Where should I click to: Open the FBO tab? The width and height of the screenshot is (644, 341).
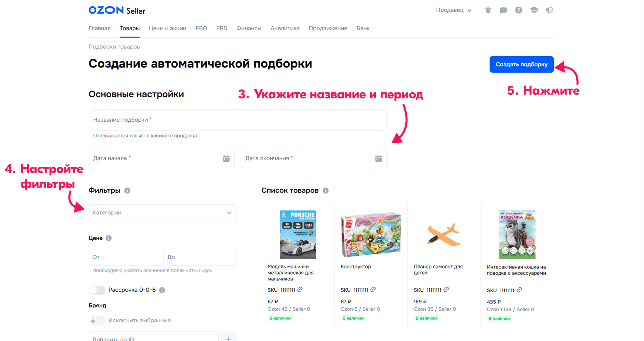point(201,28)
